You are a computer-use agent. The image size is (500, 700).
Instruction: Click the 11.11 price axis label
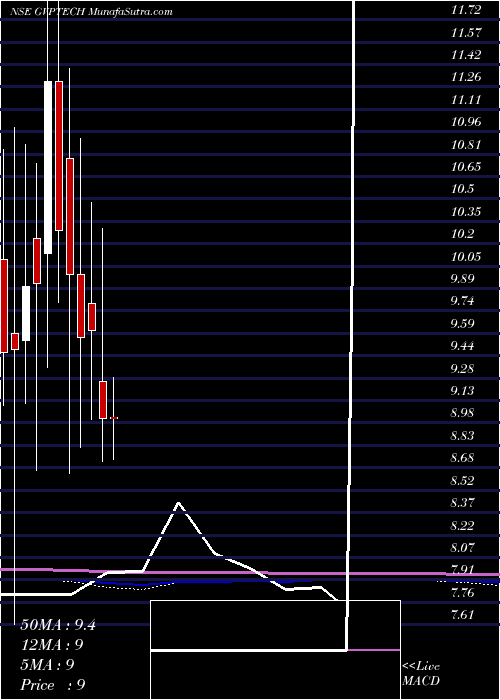tap(466, 100)
